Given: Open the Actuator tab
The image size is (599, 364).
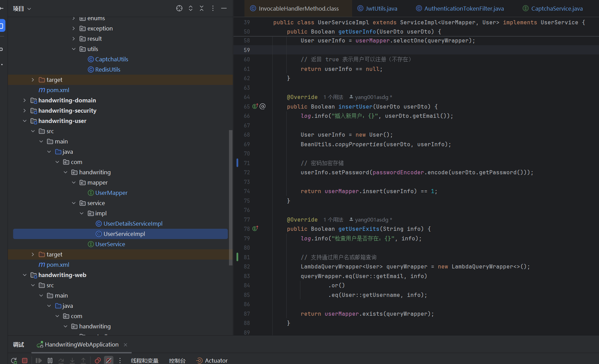Looking at the screenshot, I should (216, 361).
